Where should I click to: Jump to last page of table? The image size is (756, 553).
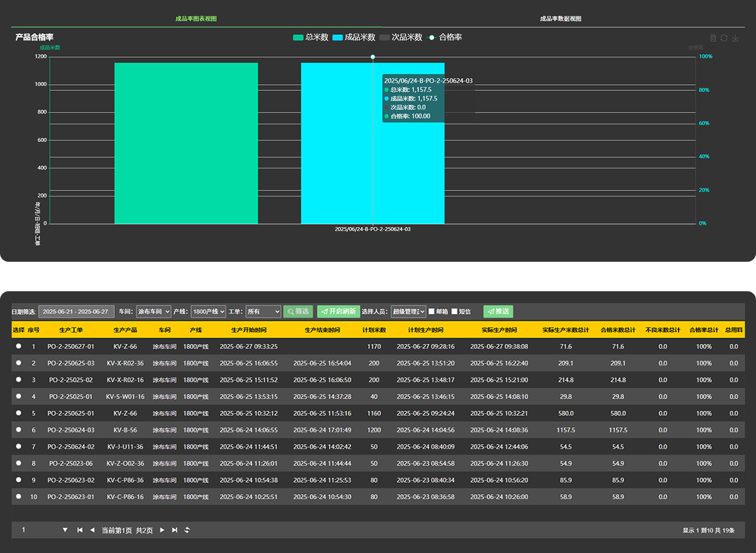175,530
